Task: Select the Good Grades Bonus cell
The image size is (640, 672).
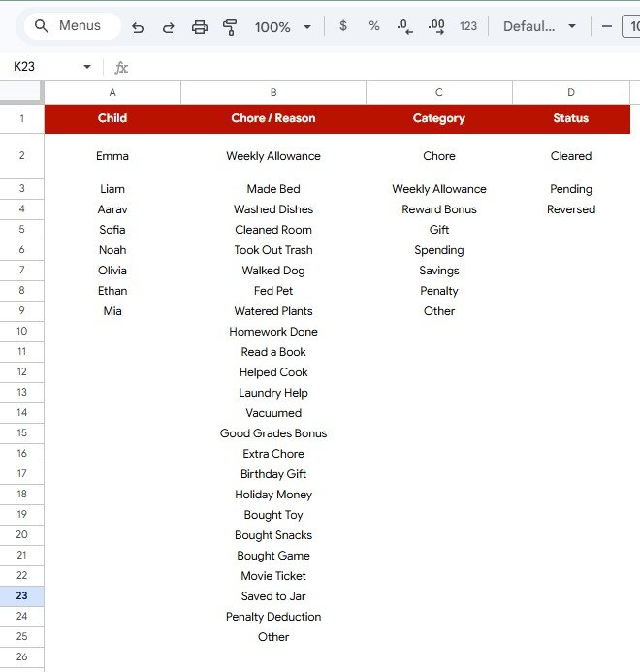Action: point(273,433)
